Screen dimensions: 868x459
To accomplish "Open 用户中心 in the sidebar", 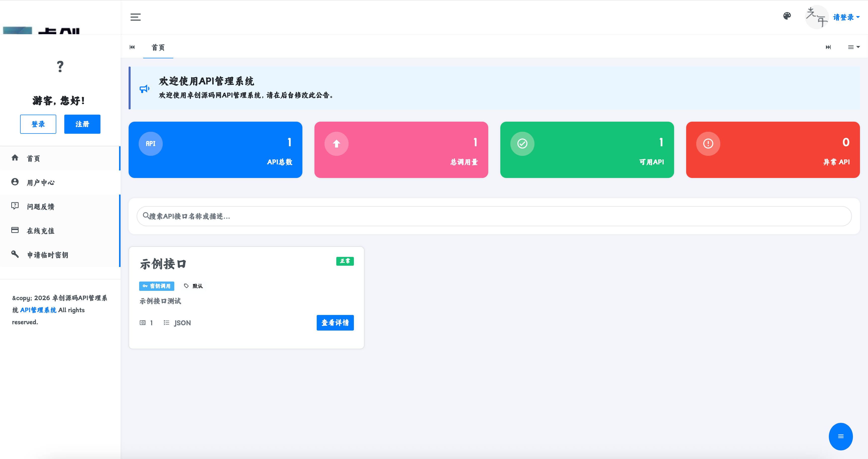I will [x=60, y=182].
